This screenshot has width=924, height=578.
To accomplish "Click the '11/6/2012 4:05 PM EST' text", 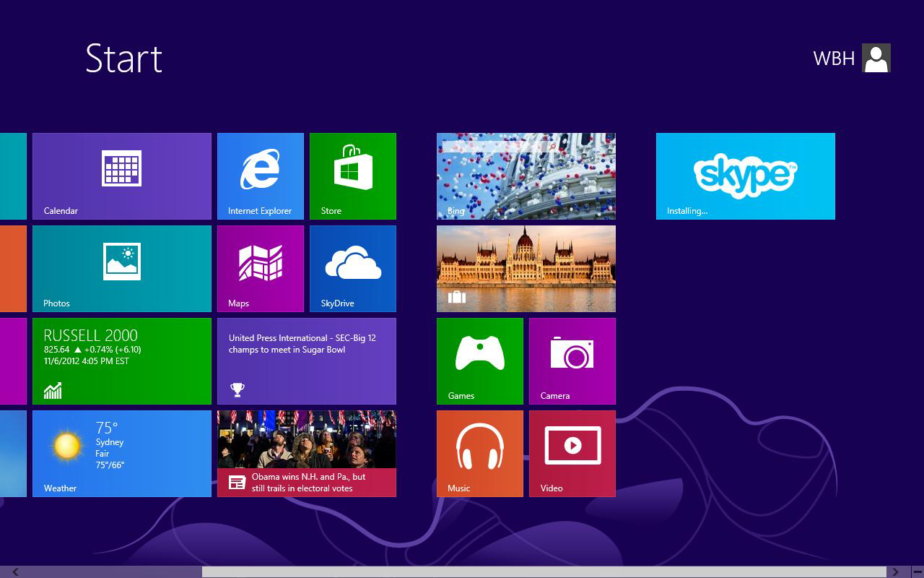I will (86, 361).
